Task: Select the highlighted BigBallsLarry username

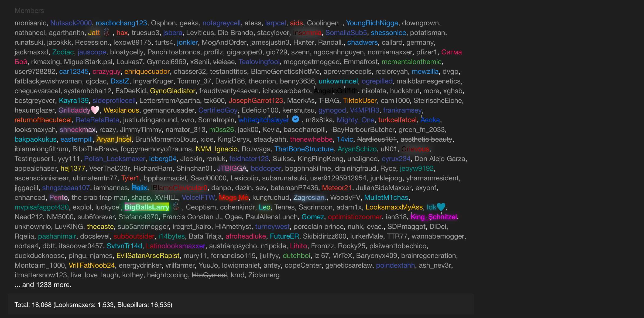Action: [x=147, y=207]
